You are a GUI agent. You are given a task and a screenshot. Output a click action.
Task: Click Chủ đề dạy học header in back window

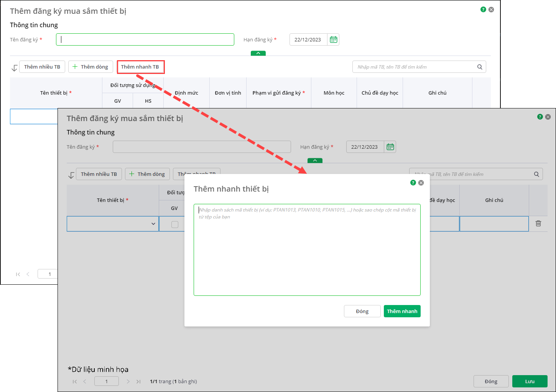tap(380, 93)
